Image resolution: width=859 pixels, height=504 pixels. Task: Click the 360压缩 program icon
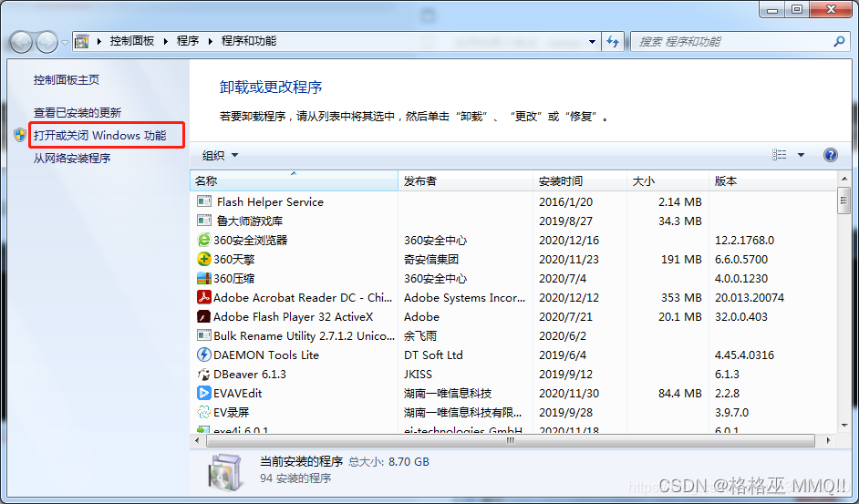coord(203,278)
